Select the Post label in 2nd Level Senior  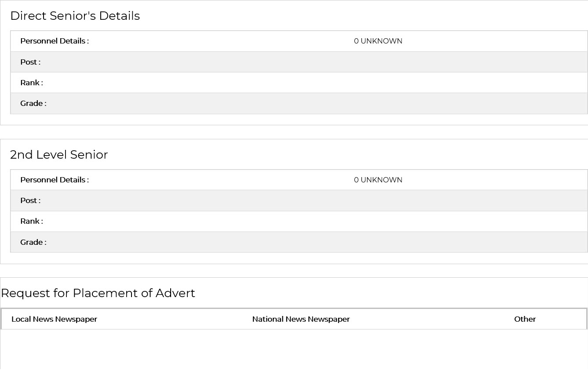[x=30, y=200]
